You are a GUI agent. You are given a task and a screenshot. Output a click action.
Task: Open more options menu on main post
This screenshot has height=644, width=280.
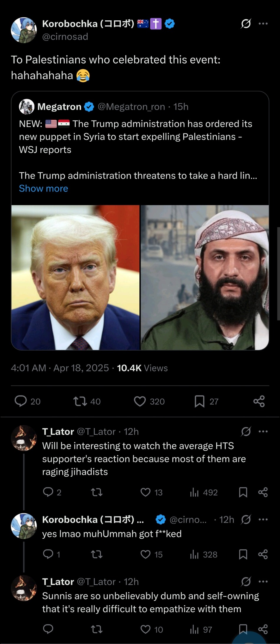coord(263,24)
